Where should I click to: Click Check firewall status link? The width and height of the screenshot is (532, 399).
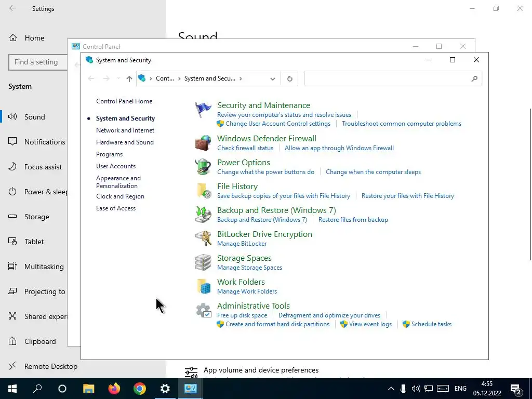click(x=245, y=148)
